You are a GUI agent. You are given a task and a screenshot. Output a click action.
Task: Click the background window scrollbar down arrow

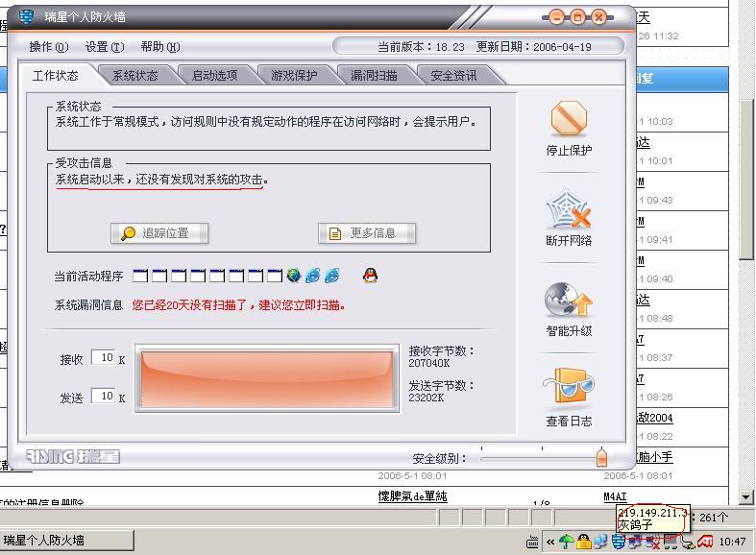pyautogui.click(x=745, y=496)
